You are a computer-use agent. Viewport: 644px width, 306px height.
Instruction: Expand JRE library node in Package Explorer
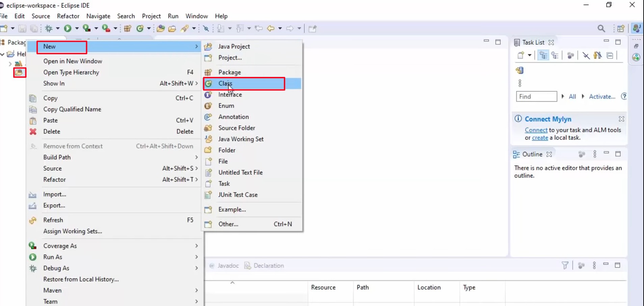(10, 63)
